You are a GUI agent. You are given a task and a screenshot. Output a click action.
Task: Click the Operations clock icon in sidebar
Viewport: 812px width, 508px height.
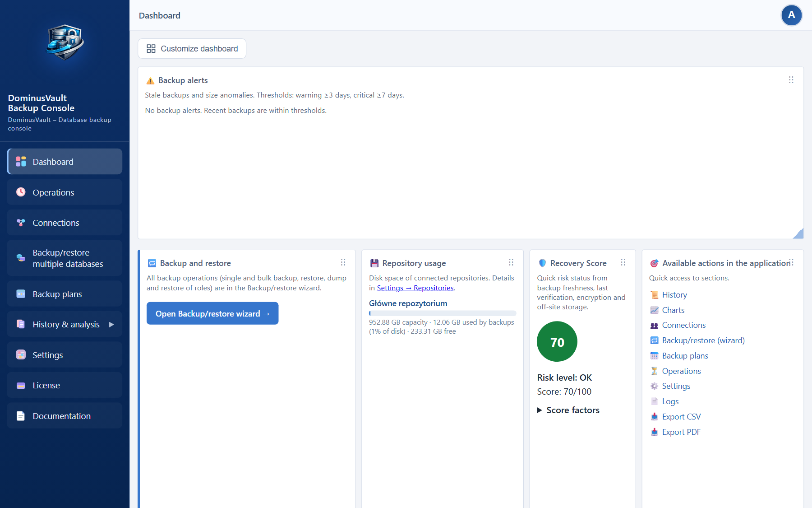21,192
